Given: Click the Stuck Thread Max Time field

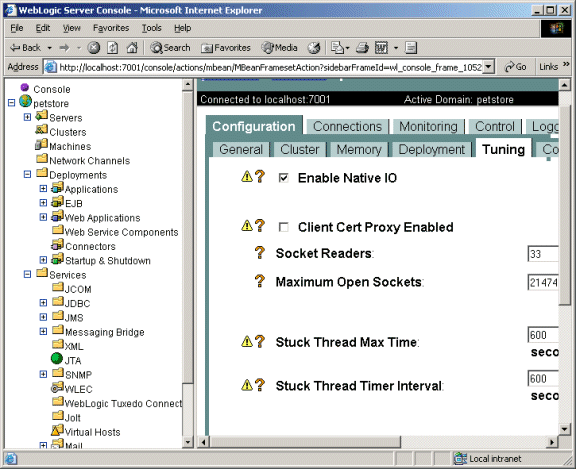Looking at the screenshot, I should [543, 335].
